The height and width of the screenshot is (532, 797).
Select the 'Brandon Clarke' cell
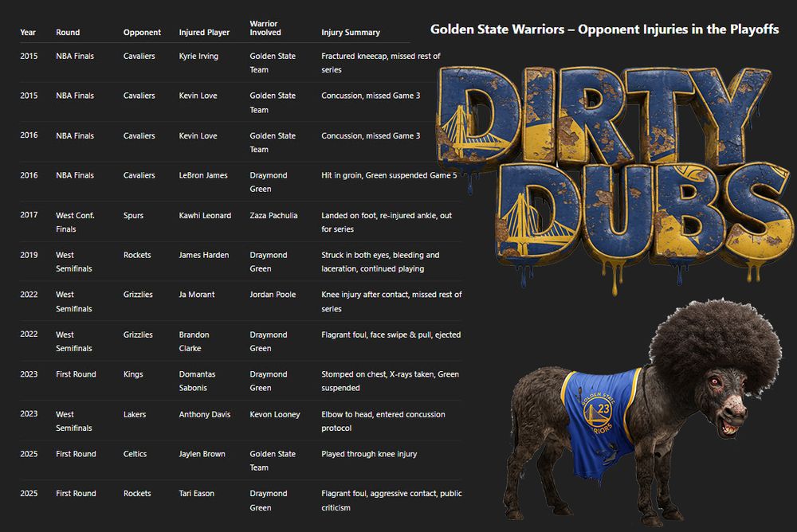click(194, 342)
